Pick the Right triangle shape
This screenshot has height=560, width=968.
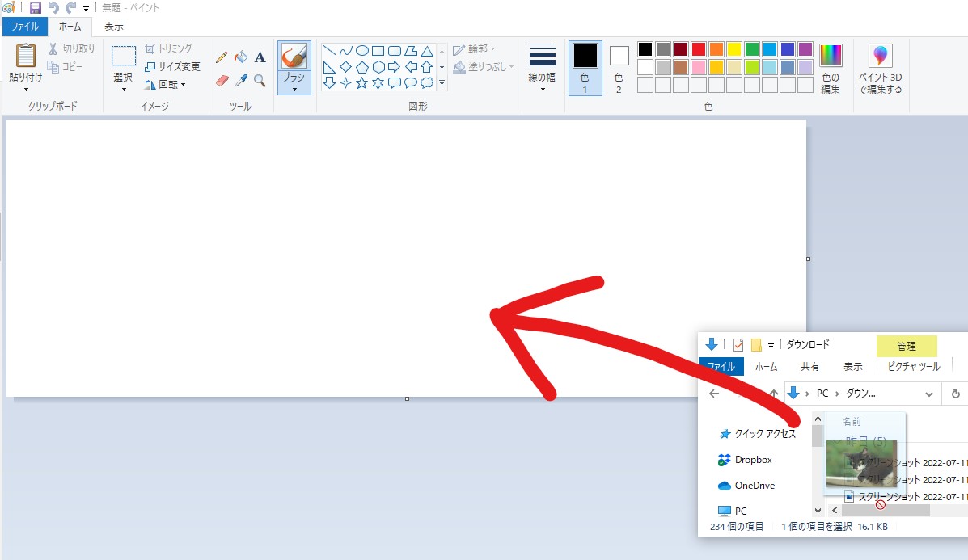click(330, 67)
